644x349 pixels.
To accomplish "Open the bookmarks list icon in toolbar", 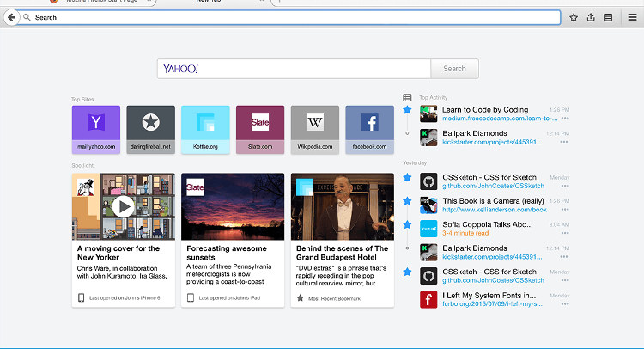I will (608, 17).
